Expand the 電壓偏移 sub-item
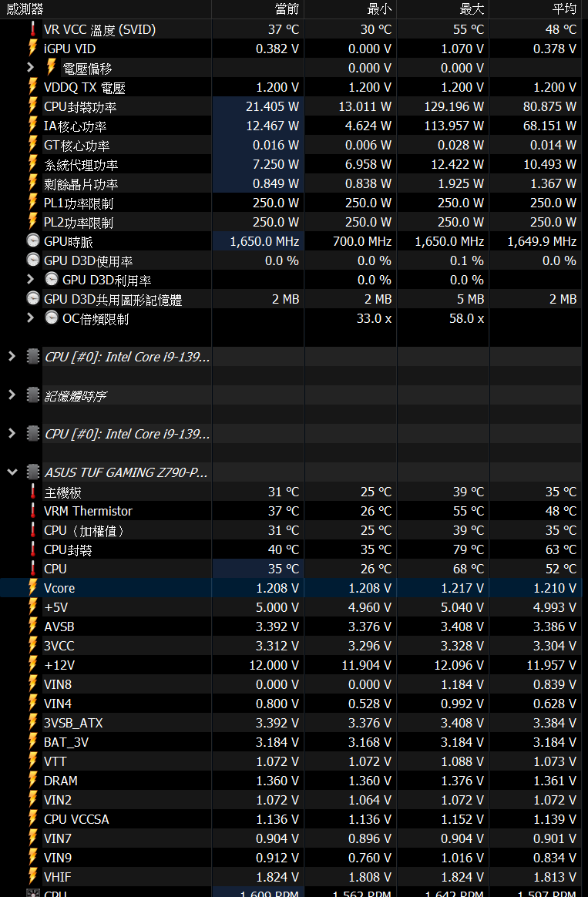The height and width of the screenshot is (897, 588). pos(31,68)
